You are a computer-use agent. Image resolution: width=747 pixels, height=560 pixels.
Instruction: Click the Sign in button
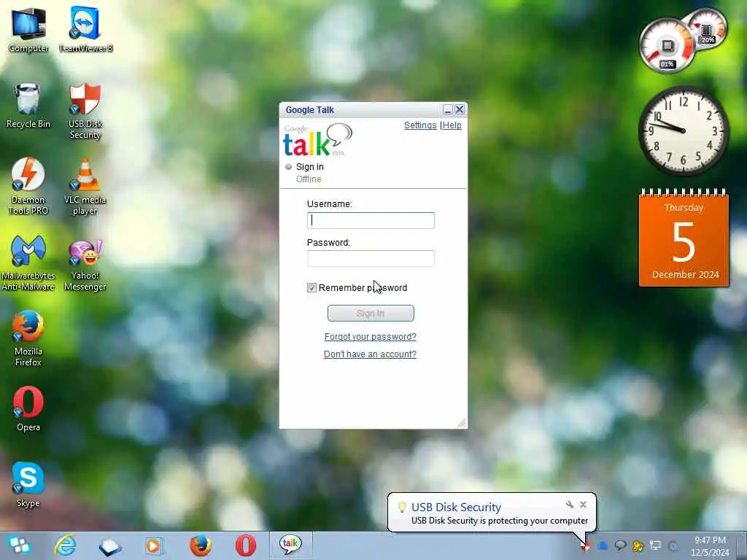pyautogui.click(x=371, y=314)
